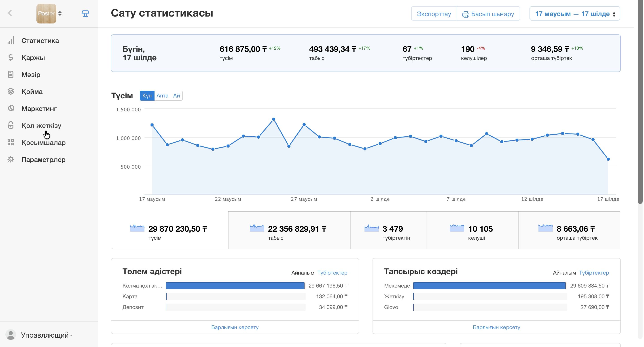Click the Экспорттау button
644x347 pixels.
pyautogui.click(x=434, y=13)
